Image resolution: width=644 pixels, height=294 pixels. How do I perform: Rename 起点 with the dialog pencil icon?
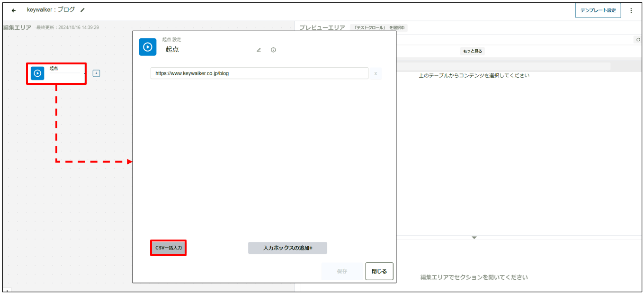[x=259, y=50]
